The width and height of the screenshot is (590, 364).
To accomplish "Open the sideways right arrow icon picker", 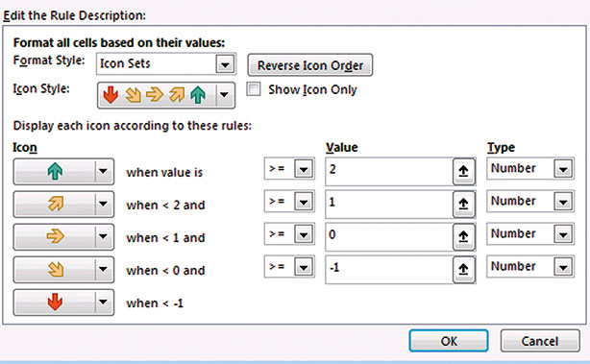I will pos(63,237).
